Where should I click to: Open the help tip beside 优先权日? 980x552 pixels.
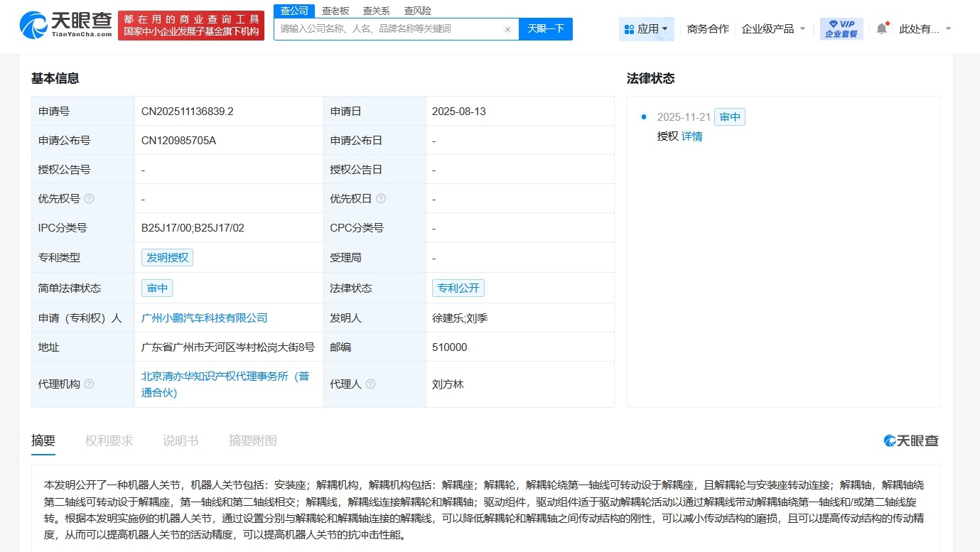(382, 199)
